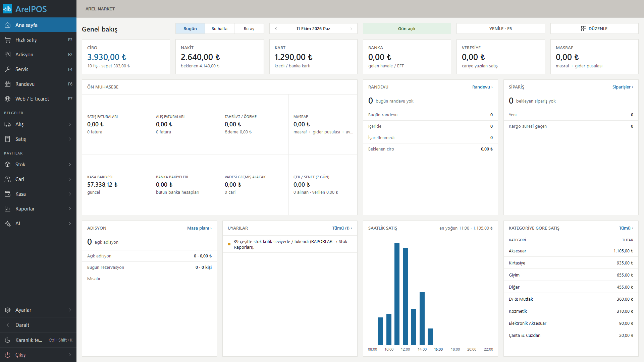
Task: Click the Kasa wallet icon
Action: tap(7, 194)
